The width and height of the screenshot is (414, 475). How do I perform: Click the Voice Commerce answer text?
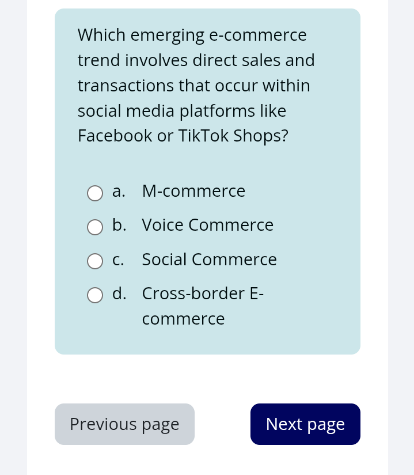click(208, 225)
